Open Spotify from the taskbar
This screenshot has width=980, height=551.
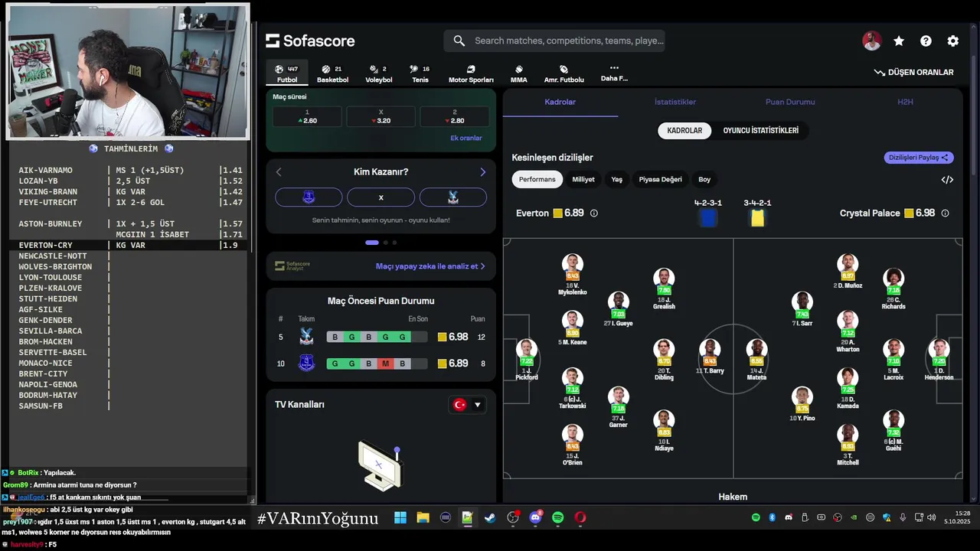[558, 518]
